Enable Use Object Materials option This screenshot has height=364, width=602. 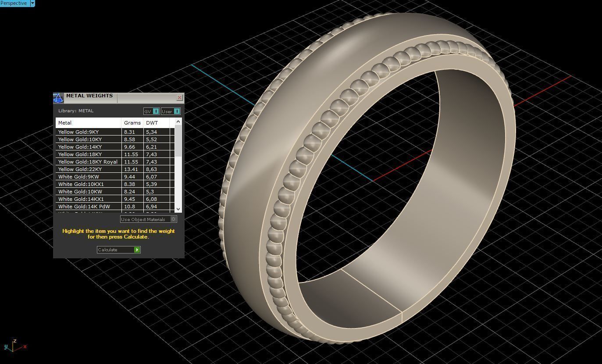(149, 219)
